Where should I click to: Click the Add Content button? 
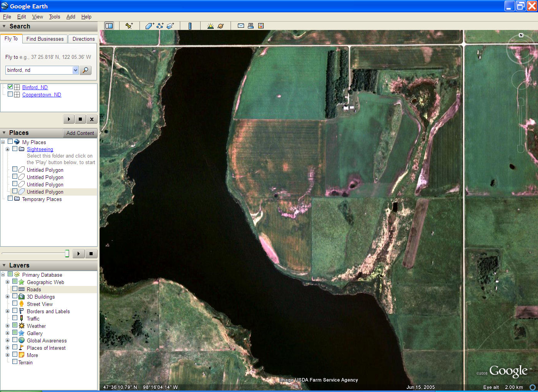coord(80,133)
